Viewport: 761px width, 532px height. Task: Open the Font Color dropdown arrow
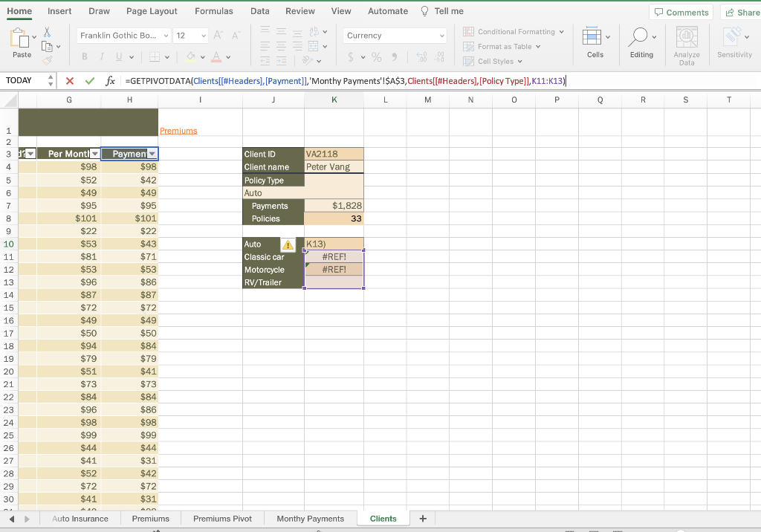pos(228,57)
